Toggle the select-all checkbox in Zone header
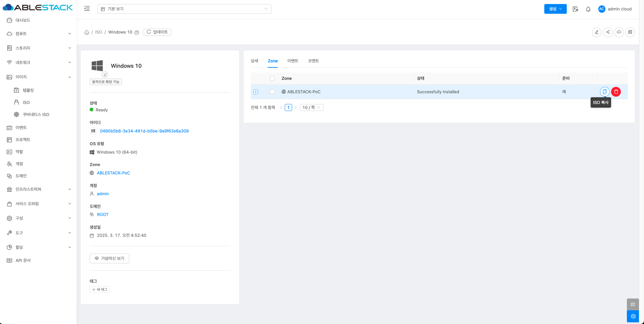 [272, 78]
